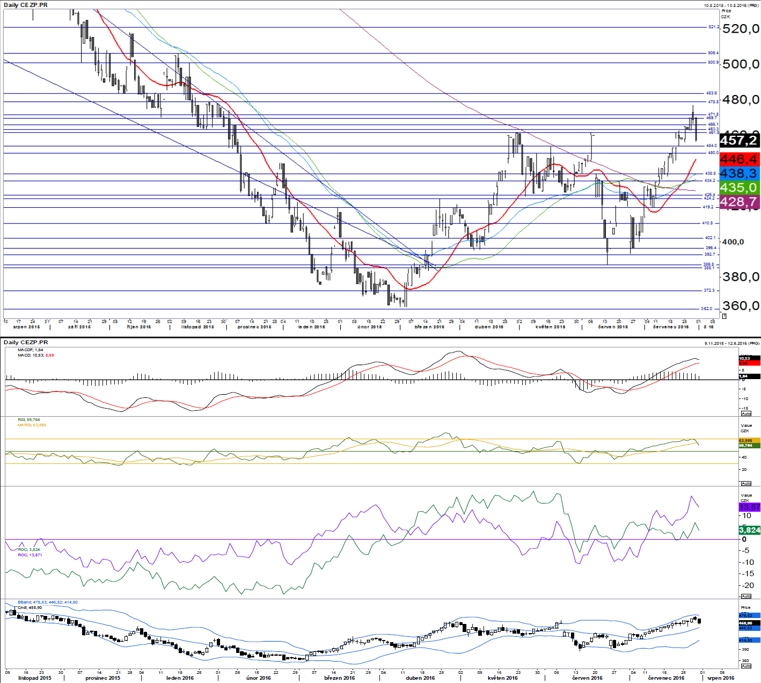Select the blue 438,3 moving average label

click(x=739, y=173)
